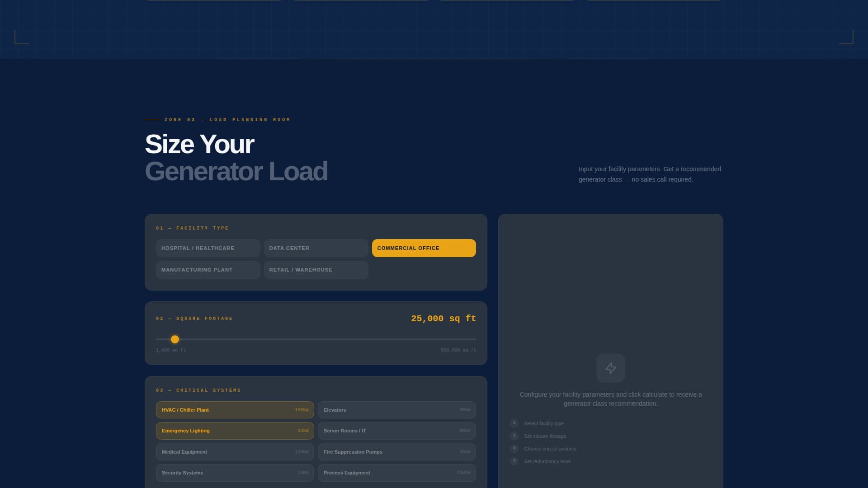
Task: Click step badge 2 next to Set square footage
Action: (x=514, y=436)
